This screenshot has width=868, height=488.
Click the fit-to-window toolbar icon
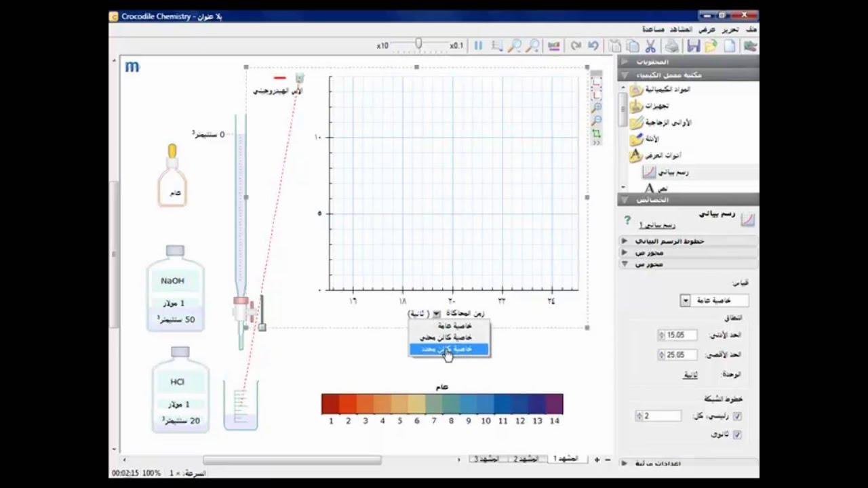tap(497, 46)
